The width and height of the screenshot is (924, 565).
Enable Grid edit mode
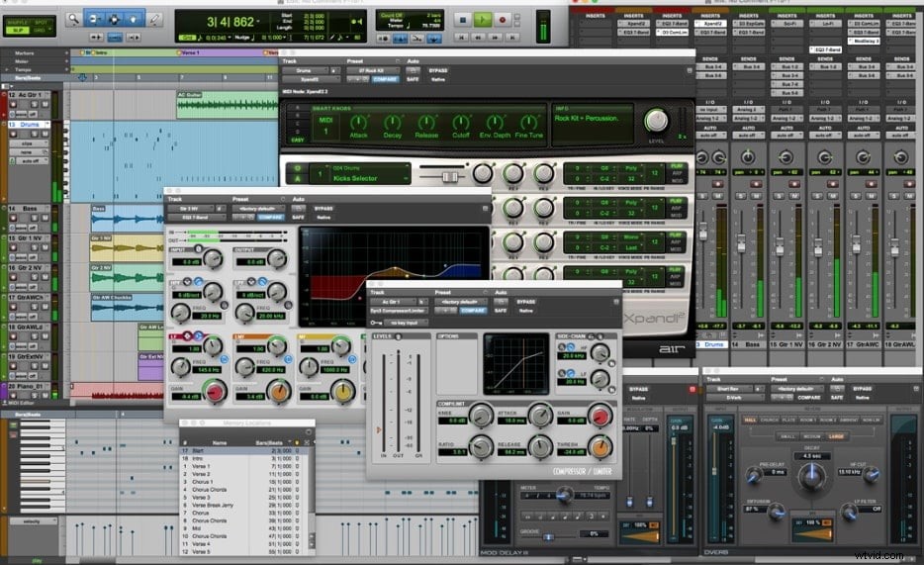(41, 30)
